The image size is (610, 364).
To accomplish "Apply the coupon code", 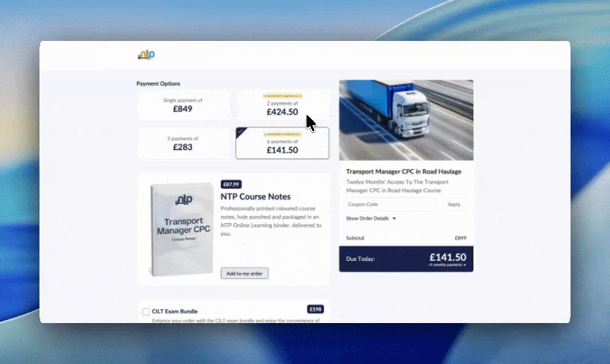I will (454, 204).
